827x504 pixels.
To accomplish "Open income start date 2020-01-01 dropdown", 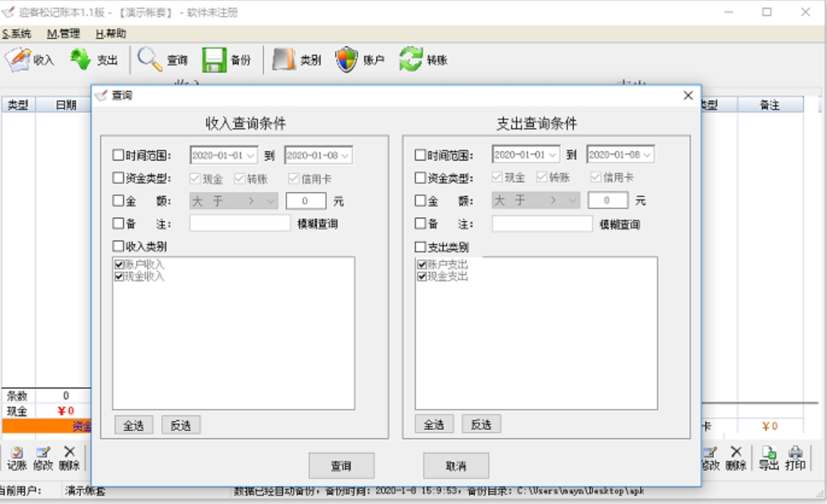I will point(251,155).
